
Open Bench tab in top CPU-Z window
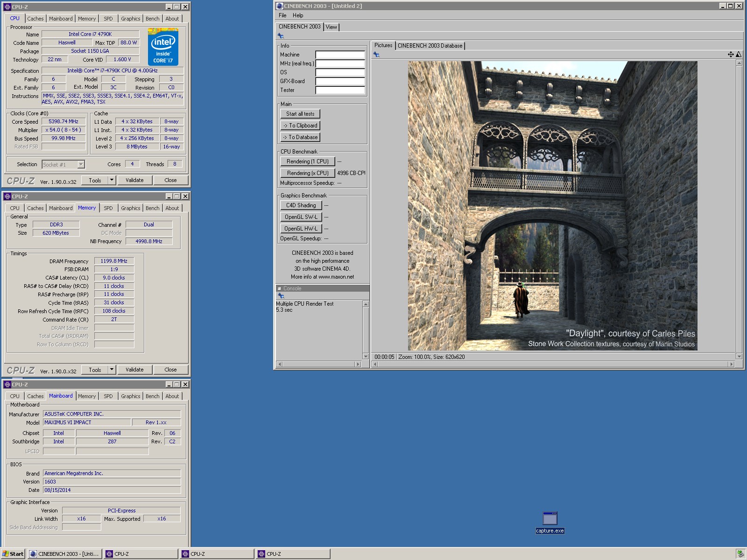click(x=153, y=19)
